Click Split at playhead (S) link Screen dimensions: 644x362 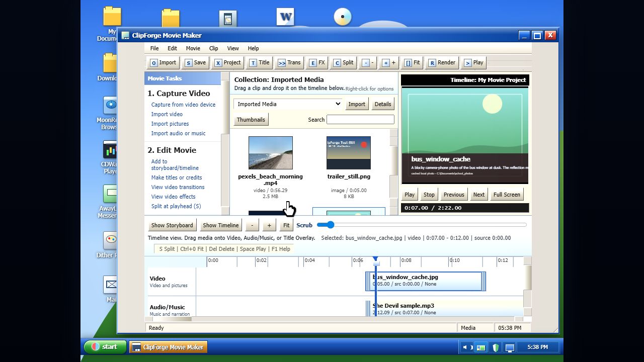176,206
